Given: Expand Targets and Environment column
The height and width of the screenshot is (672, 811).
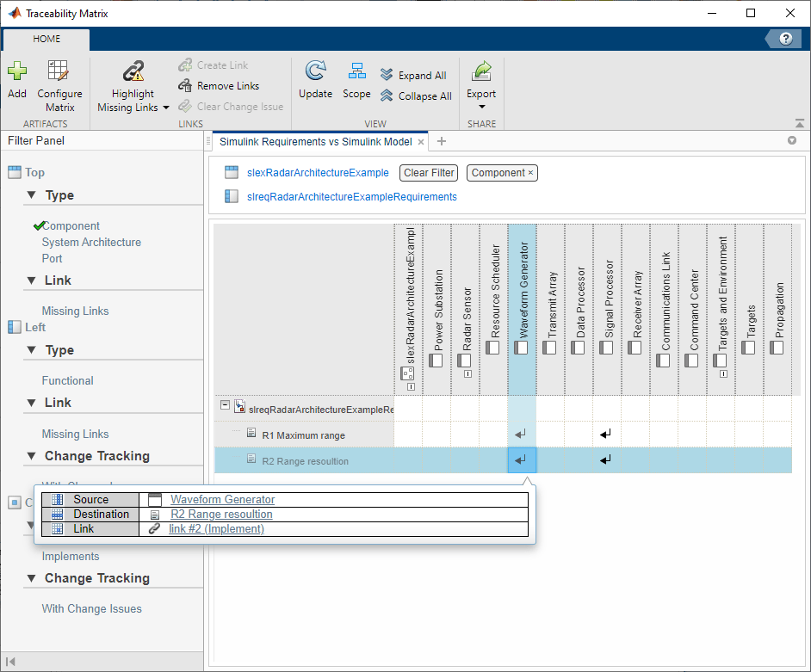Looking at the screenshot, I should (723, 374).
